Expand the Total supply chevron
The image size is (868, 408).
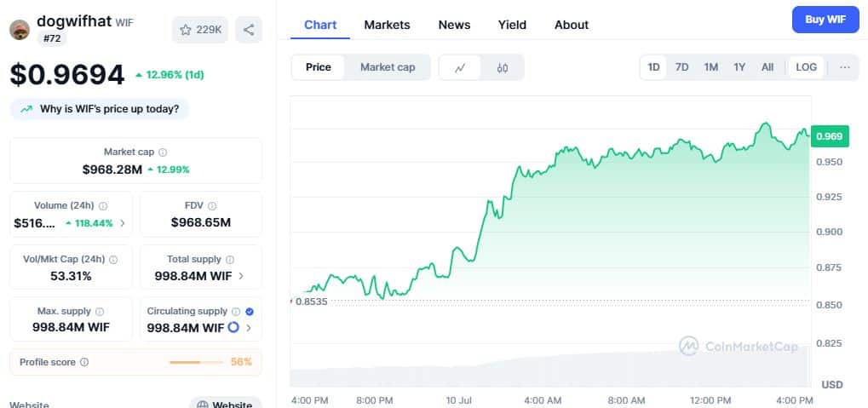(x=241, y=276)
